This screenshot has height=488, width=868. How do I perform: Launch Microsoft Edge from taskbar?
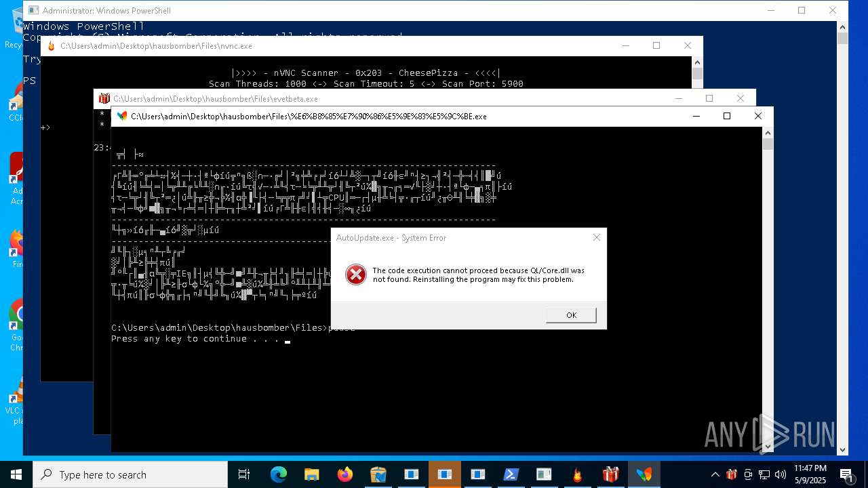tap(279, 474)
